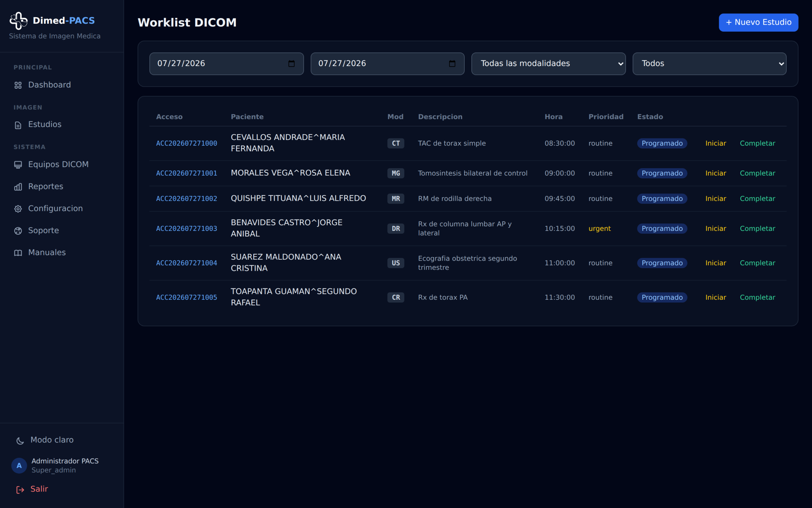Go to Dashboard in the sidebar
The height and width of the screenshot is (508, 812).
pyautogui.click(x=62, y=85)
